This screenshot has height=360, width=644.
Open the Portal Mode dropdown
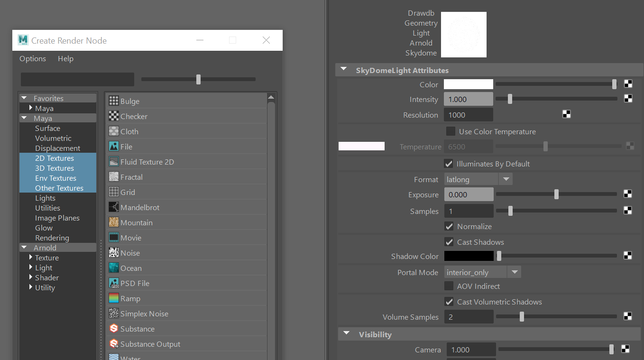coord(483,272)
